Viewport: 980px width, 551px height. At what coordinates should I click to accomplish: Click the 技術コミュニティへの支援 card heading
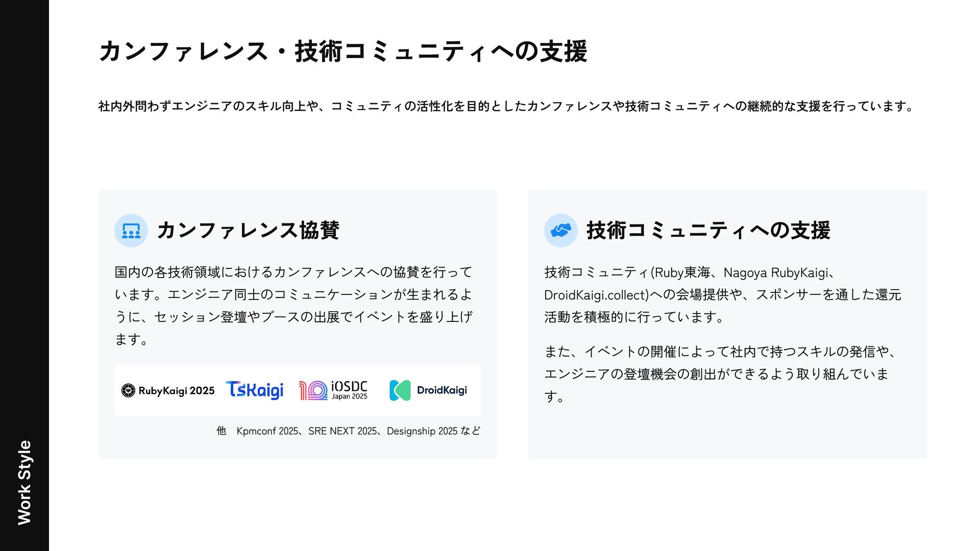pos(708,230)
